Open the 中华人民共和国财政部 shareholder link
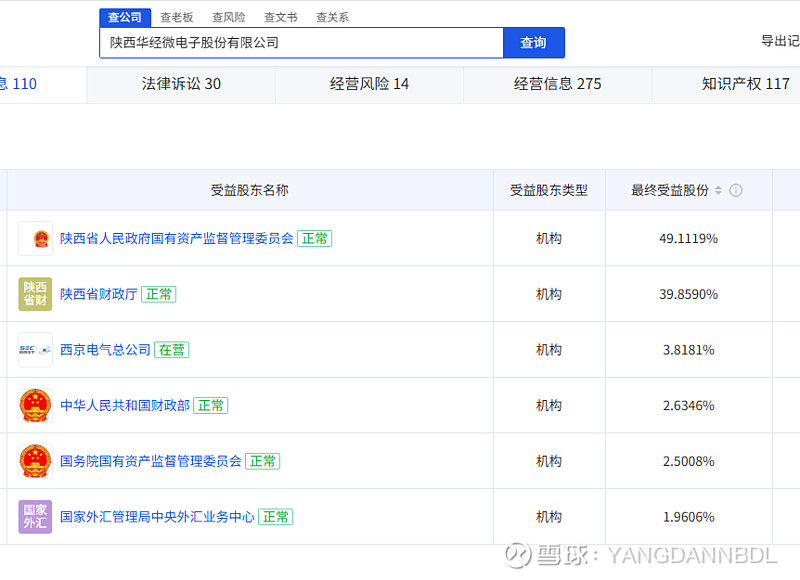Screen dimensions: 800x580 [125, 406]
